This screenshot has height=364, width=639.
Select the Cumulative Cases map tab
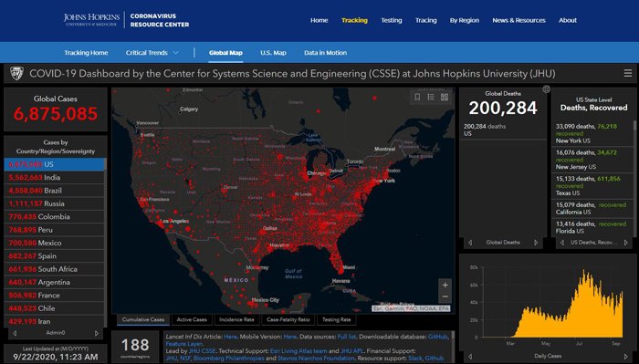coord(143,320)
